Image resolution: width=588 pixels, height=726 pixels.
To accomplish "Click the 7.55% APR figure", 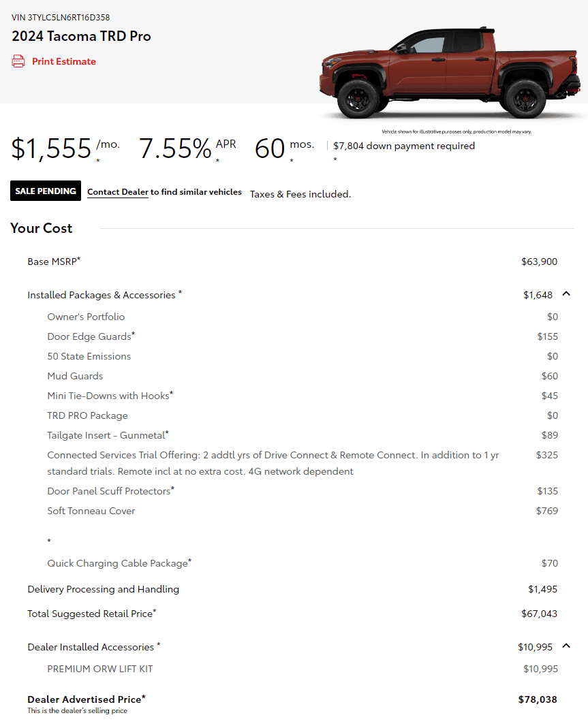I will [x=175, y=148].
